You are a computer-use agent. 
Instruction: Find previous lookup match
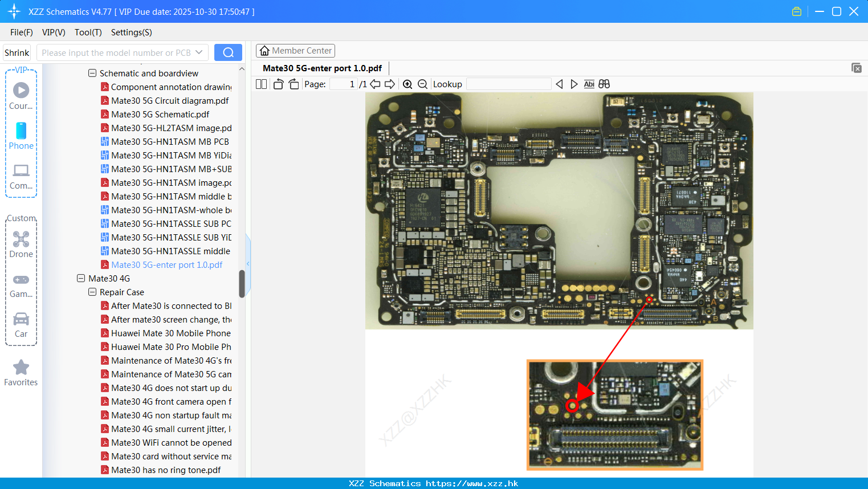[x=559, y=84]
